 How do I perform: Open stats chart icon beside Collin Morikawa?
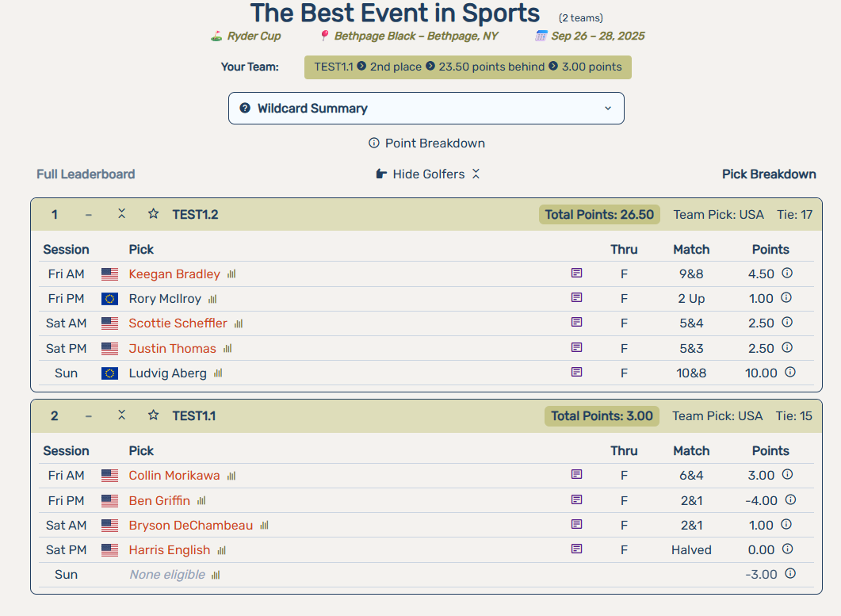231,476
